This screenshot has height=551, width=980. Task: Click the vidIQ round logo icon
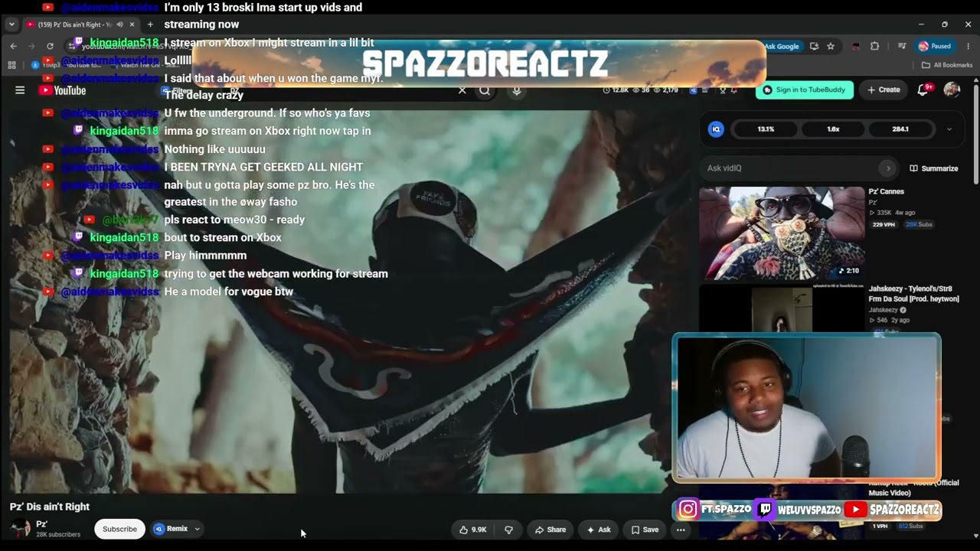coord(716,129)
